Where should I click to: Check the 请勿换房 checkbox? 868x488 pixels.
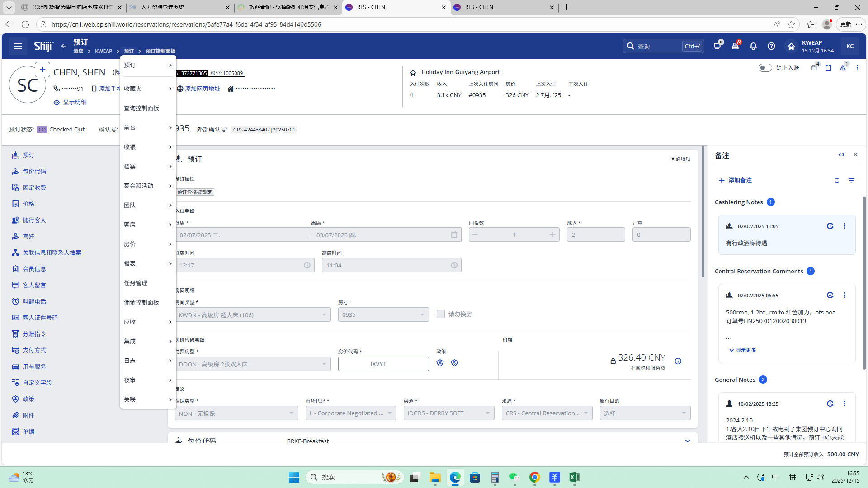[x=441, y=314]
